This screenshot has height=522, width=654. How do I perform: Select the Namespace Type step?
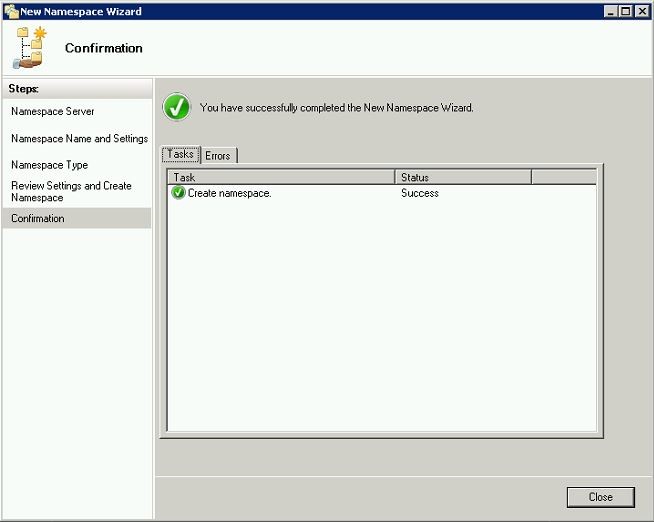pos(50,165)
